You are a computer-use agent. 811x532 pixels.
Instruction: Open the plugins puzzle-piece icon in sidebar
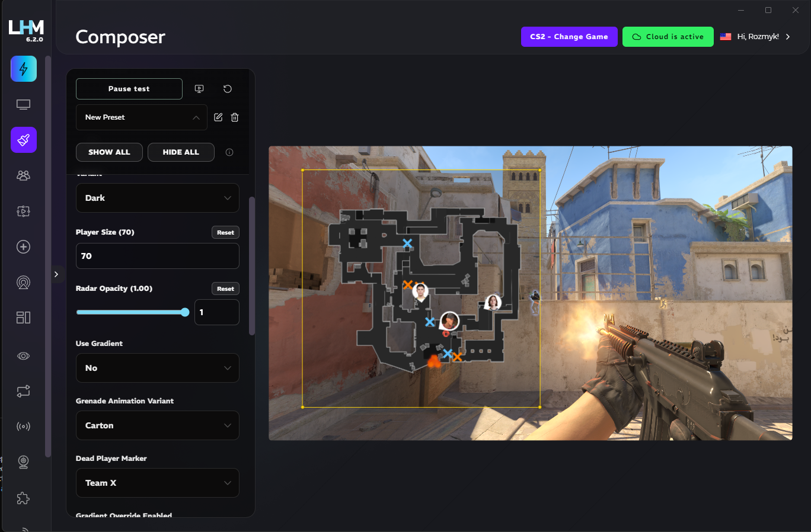pos(24,498)
